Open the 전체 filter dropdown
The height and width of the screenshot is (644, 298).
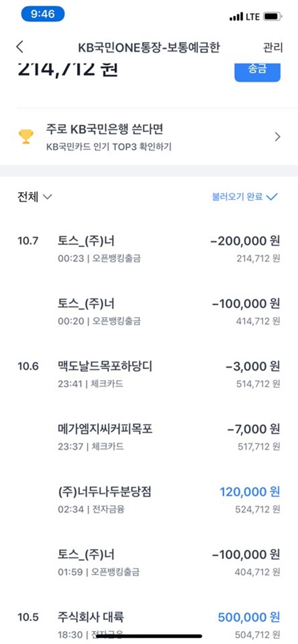click(35, 197)
